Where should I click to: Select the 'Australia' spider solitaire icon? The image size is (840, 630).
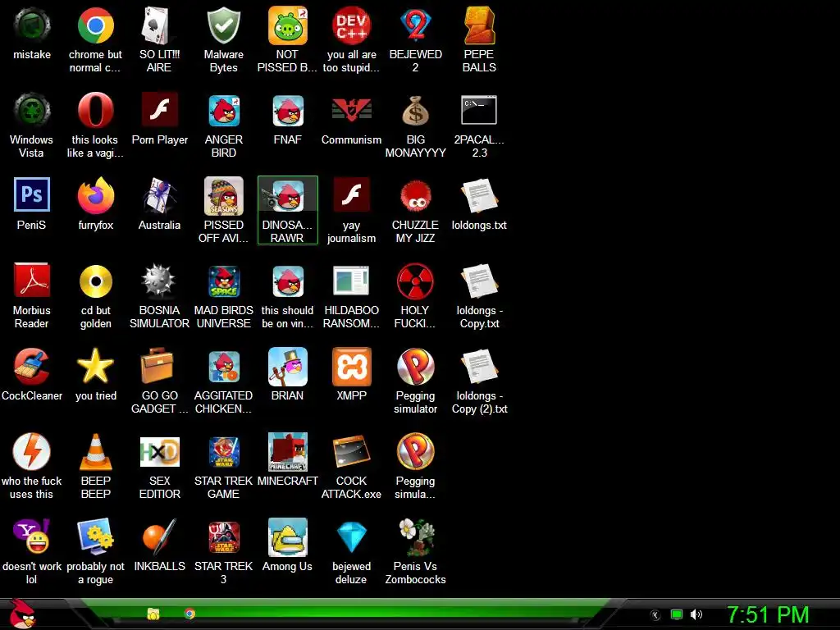pos(159,196)
